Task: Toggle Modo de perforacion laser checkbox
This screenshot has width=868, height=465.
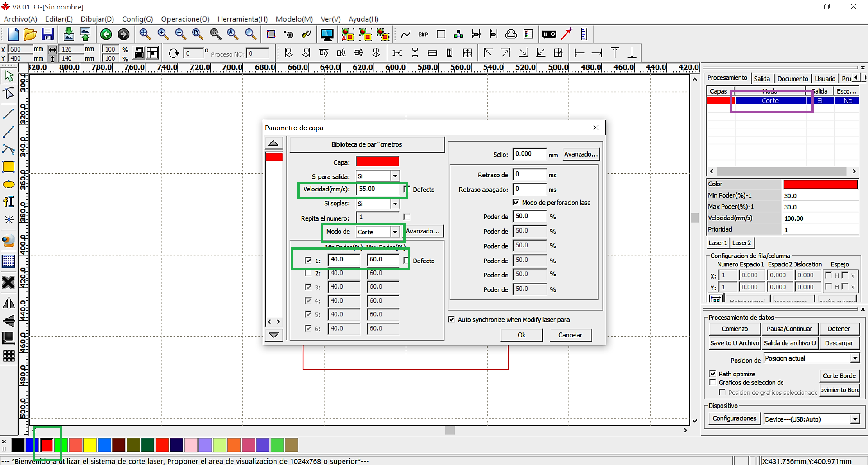Action: pos(516,202)
